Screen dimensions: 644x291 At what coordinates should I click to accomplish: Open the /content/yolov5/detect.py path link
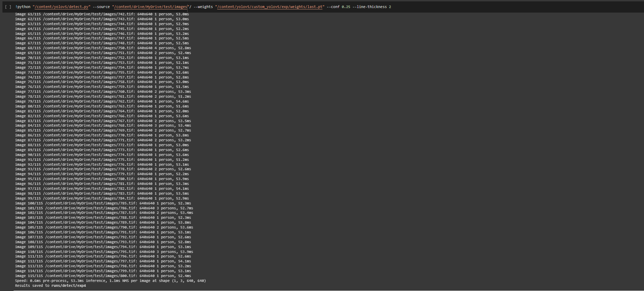pyautogui.click(x=62, y=7)
